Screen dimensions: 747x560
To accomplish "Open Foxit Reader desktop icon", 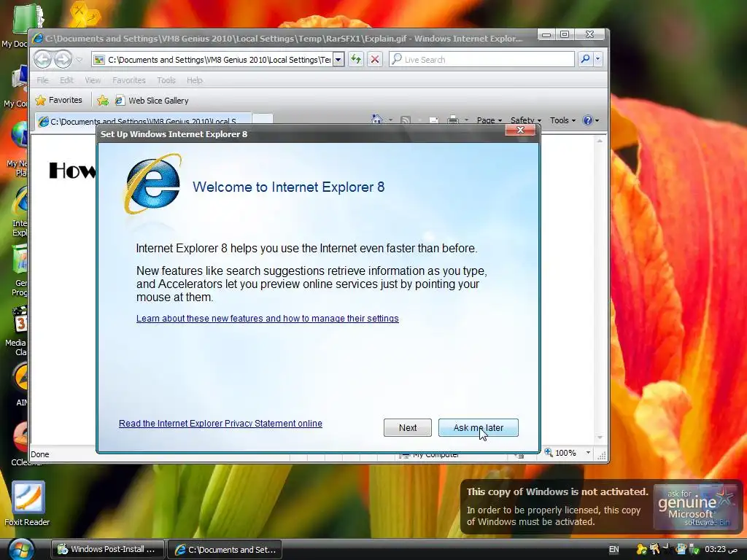I will (27, 504).
